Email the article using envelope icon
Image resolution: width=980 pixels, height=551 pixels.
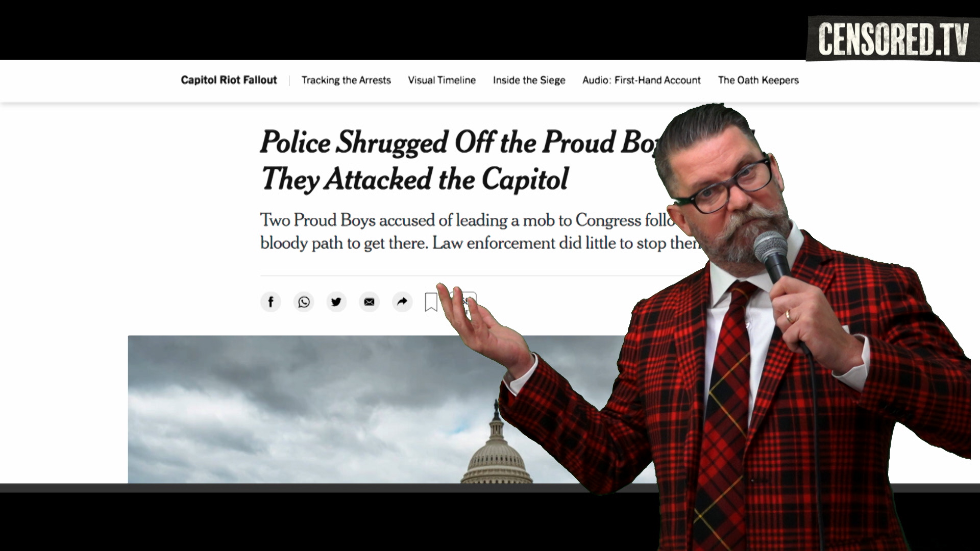(369, 302)
